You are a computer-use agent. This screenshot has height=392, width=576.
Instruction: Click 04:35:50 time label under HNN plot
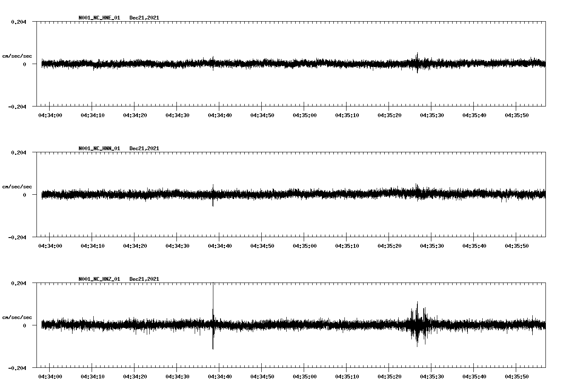517,246
